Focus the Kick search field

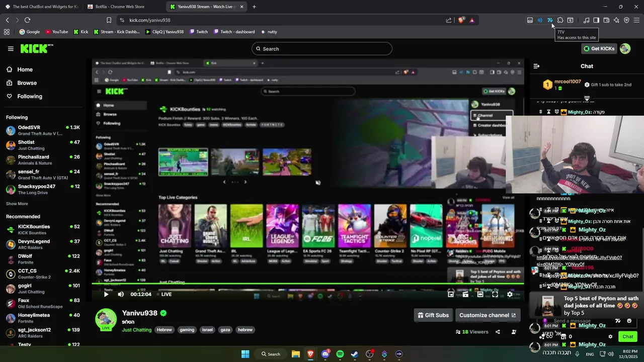[x=322, y=49]
